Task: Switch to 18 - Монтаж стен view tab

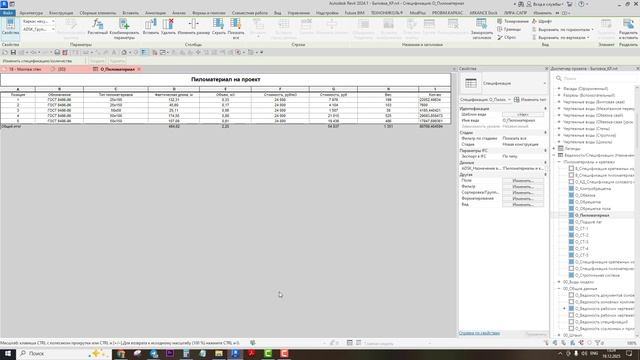Action: click(24, 69)
